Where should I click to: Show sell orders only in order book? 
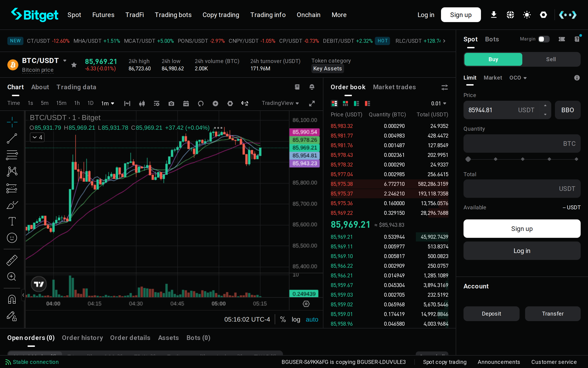(x=367, y=103)
